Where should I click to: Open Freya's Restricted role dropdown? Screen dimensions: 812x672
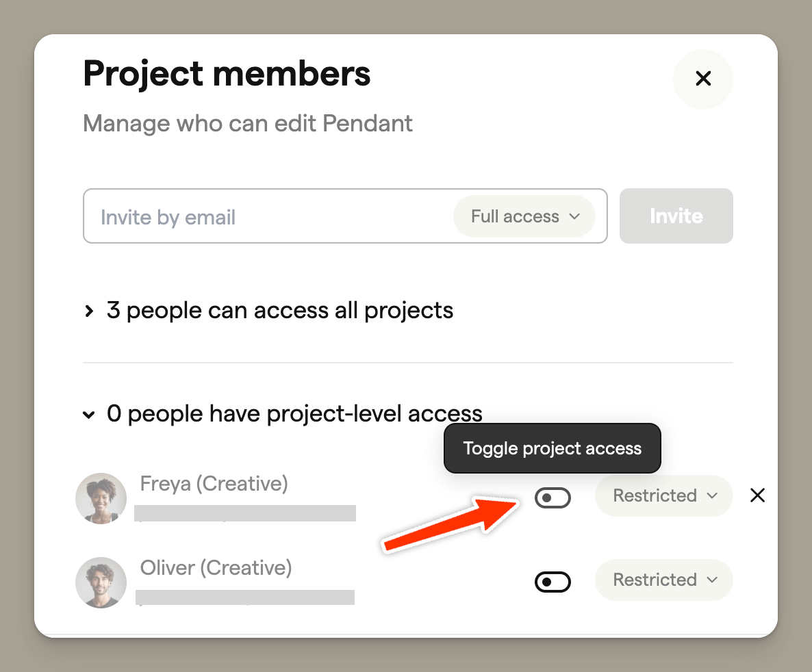click(x=663, y=495)
